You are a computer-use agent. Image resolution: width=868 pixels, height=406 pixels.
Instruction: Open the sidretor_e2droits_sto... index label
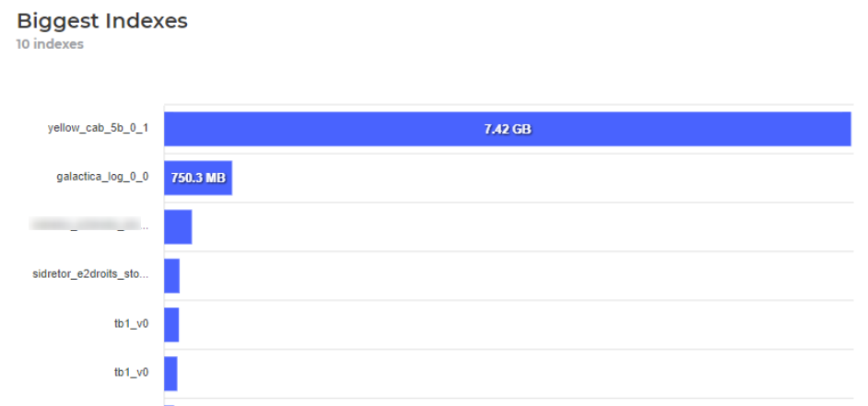[x=90, y=275]
